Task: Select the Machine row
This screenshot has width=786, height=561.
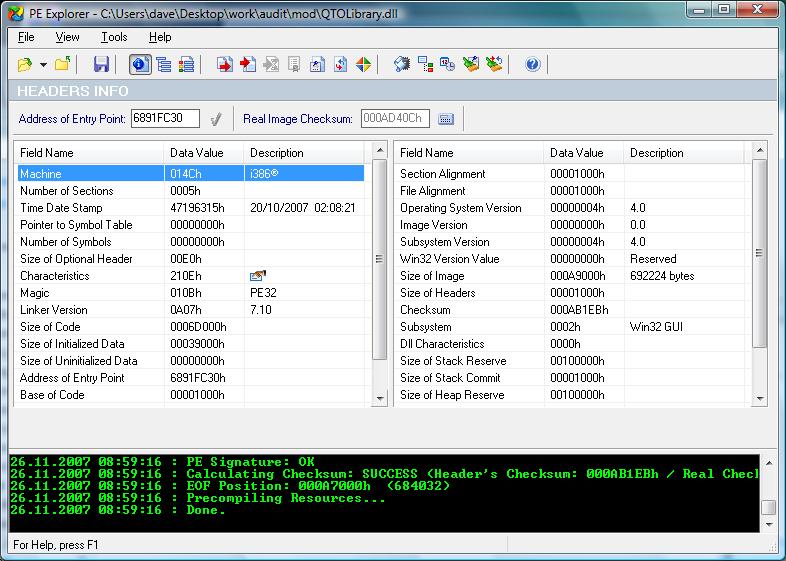Action: pyautogui.click(x=191, y=173)
